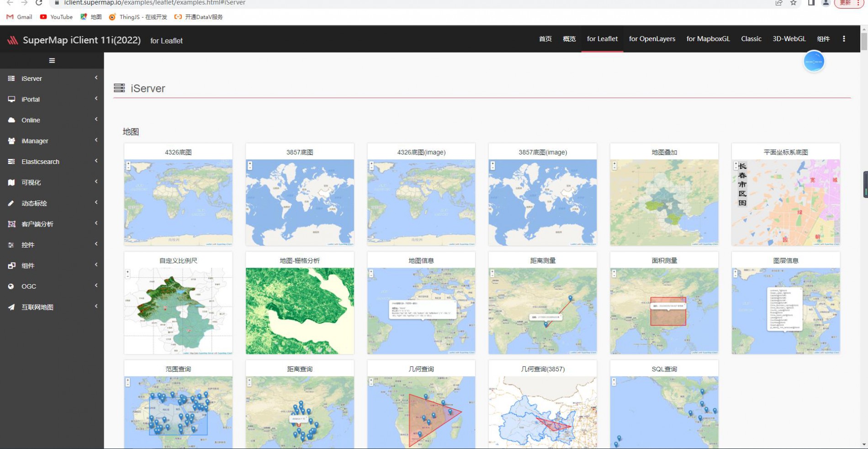This screenshot has width=868, height=449.
Task: Click the bookmark star icon in address bar
Action: pos(794,3)
